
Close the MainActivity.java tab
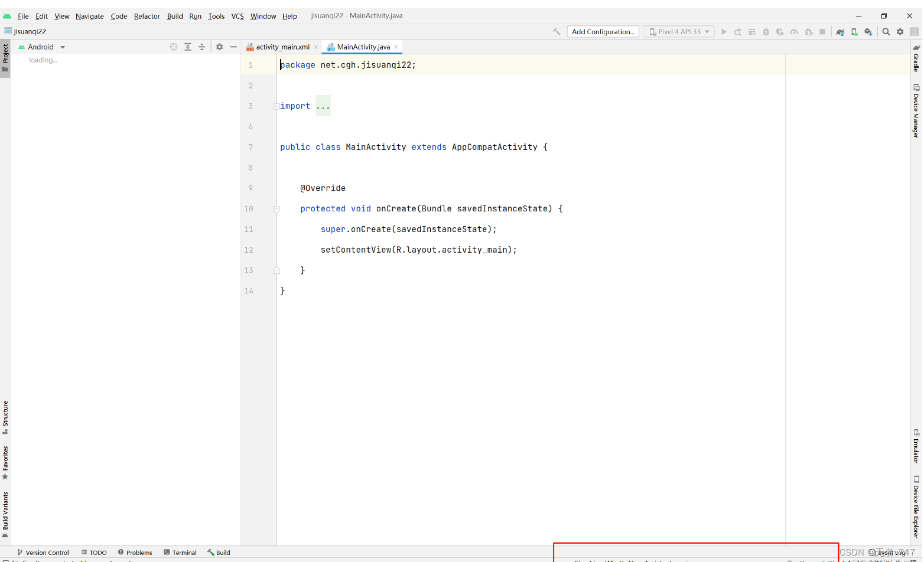click(396, 47)
